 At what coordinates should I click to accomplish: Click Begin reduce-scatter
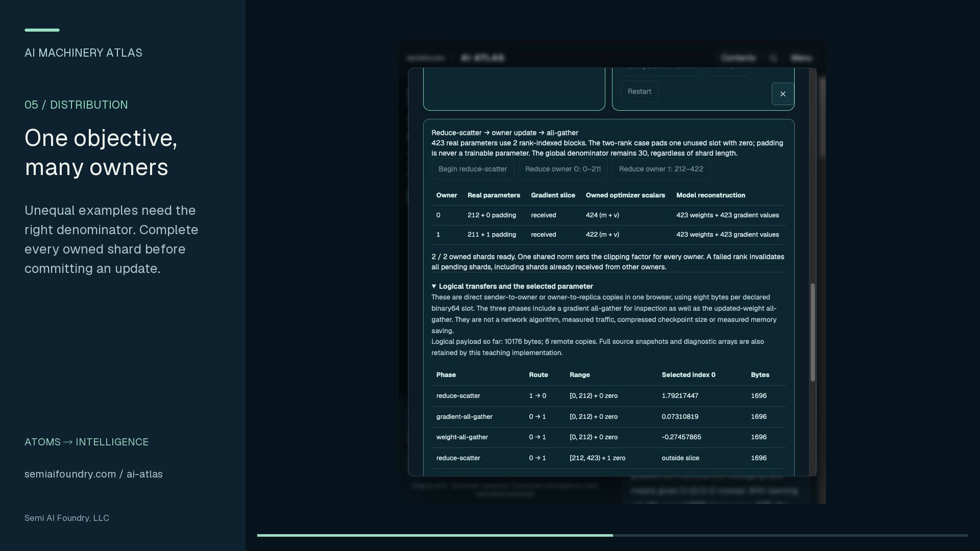(473, 169)
